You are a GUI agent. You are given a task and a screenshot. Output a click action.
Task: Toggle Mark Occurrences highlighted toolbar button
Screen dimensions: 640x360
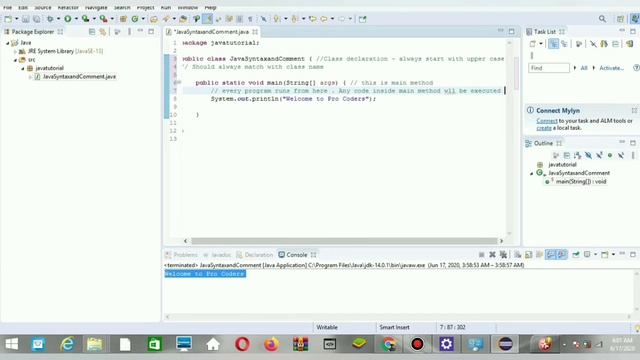[x=207, y=19]
